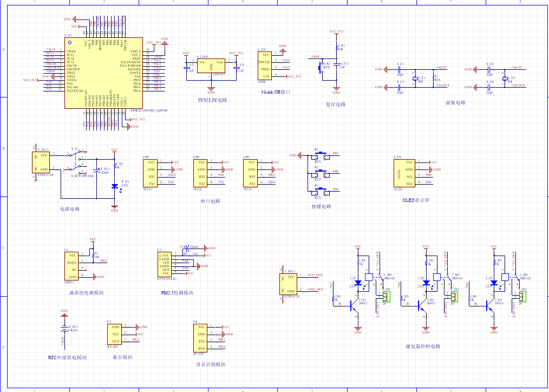This screenshot has width=549, height=392.
Task: Click the S_K1 reset key switch
Action: point(321,68)
